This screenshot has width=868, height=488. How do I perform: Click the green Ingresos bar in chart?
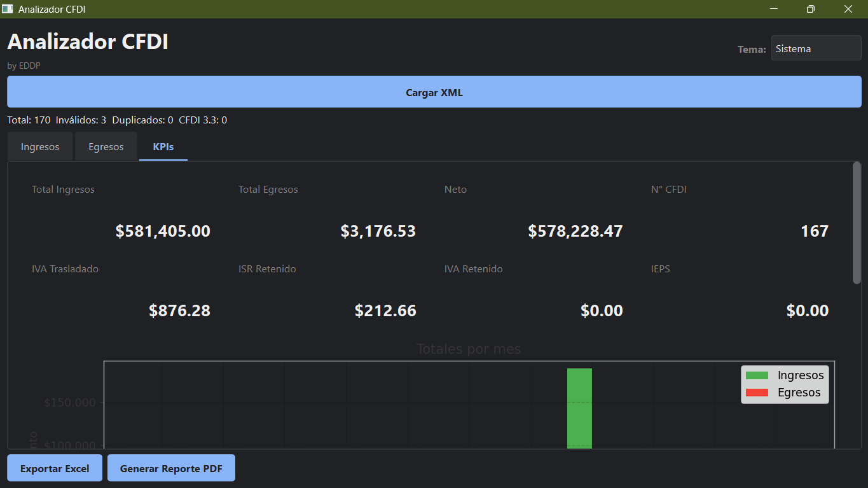click(x=579, y=407)
